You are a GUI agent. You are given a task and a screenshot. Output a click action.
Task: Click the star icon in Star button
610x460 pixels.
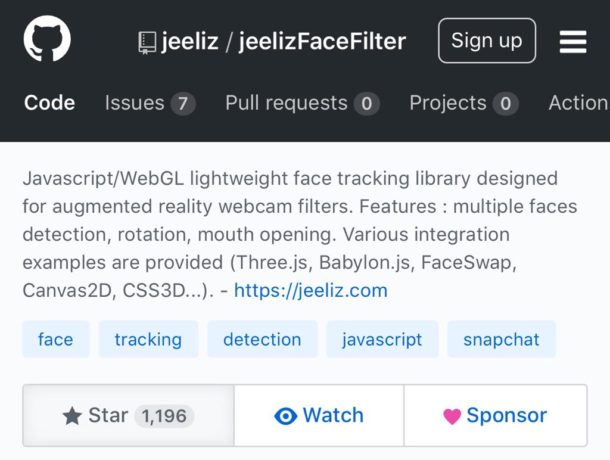(x=72, y=416)
